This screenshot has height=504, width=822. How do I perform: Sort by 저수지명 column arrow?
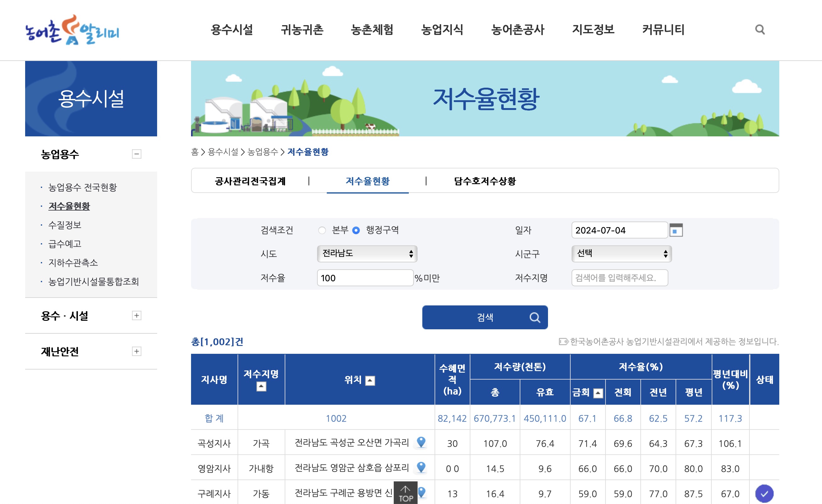(x=261, y=386)
